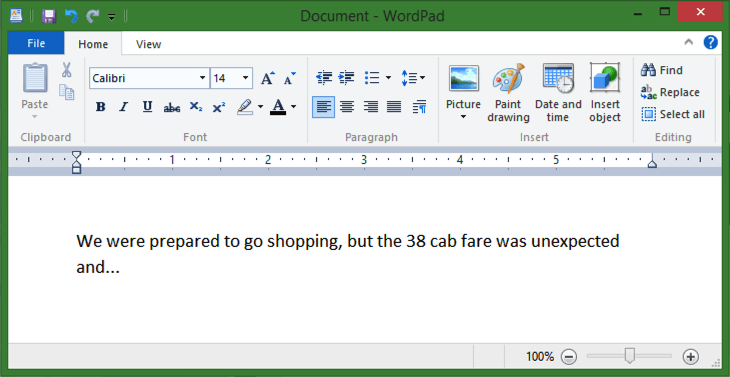Apply the font text color
The image size is (730, 377).
click(x=278, y=107)
